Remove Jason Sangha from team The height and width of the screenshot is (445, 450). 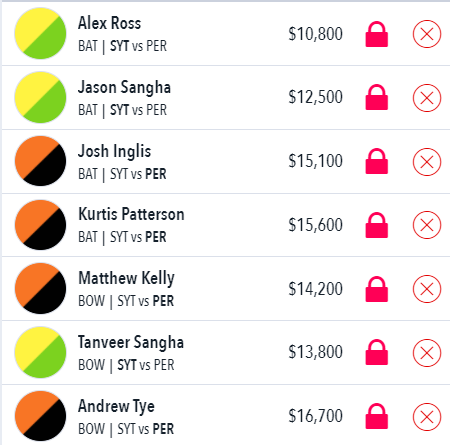tap(427, 98)
